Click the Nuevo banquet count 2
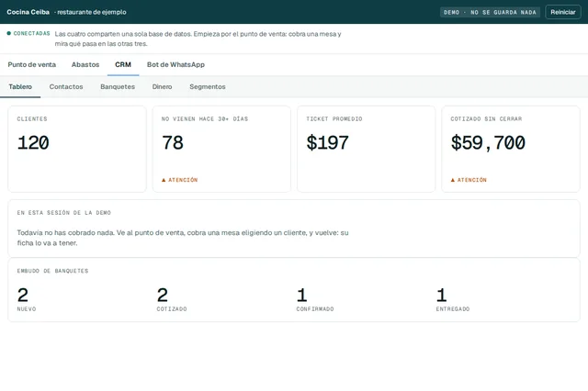588x391 pixels. pyautogui.click(x=23, y=296)
